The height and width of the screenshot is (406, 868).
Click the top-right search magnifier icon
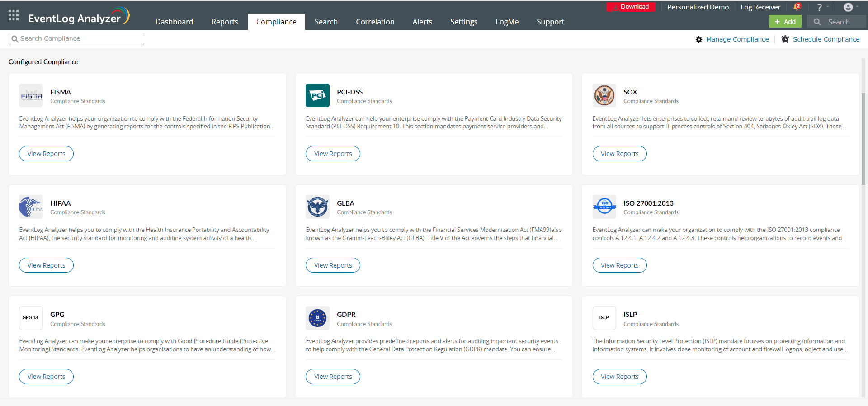tap(817, 22)
